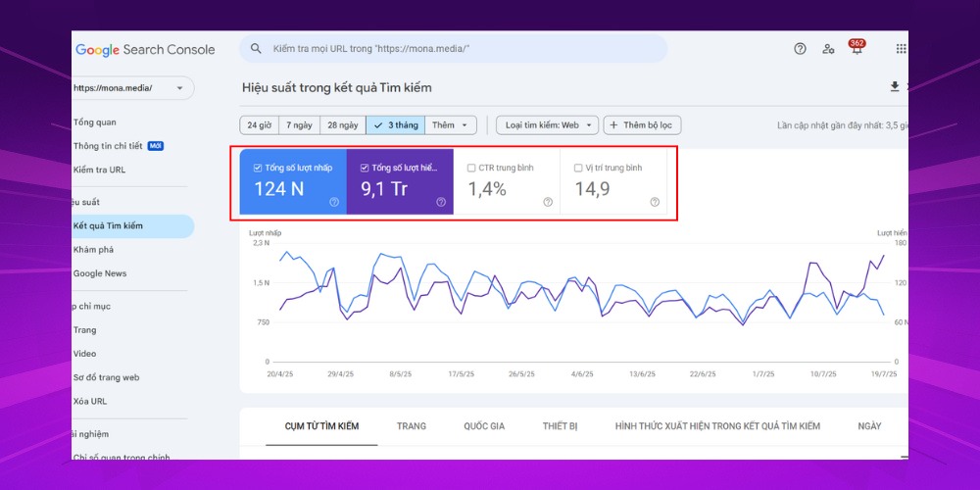Switch to HÌNH THỨC XUẤT HIỆN TRONG KẾT QUẢ TÌM KIẾM tab
Viewport: 980px width, 490px height.
tap(717, 426)
